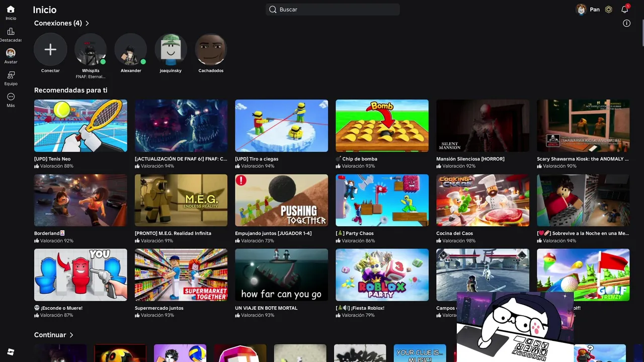Open Inicio home icon in sidebar
This screenshot has width=644, height=362.
(11, 10)
